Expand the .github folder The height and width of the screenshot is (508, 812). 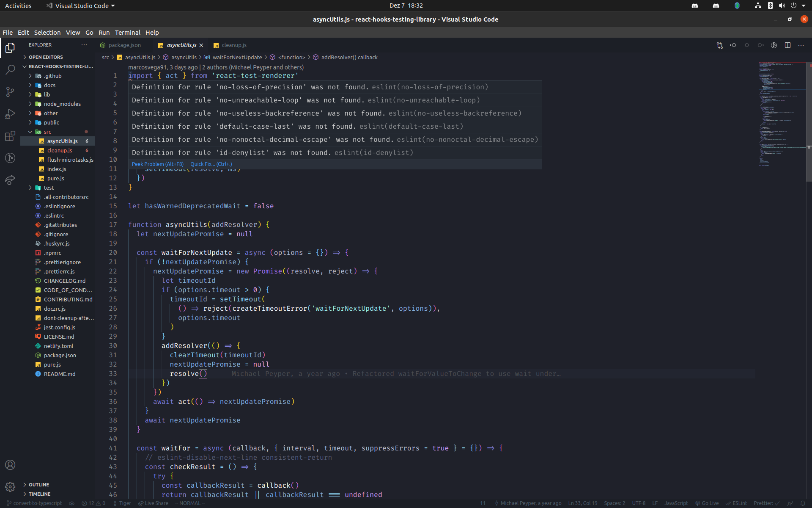pyautogui.click(x=53, y=76)
